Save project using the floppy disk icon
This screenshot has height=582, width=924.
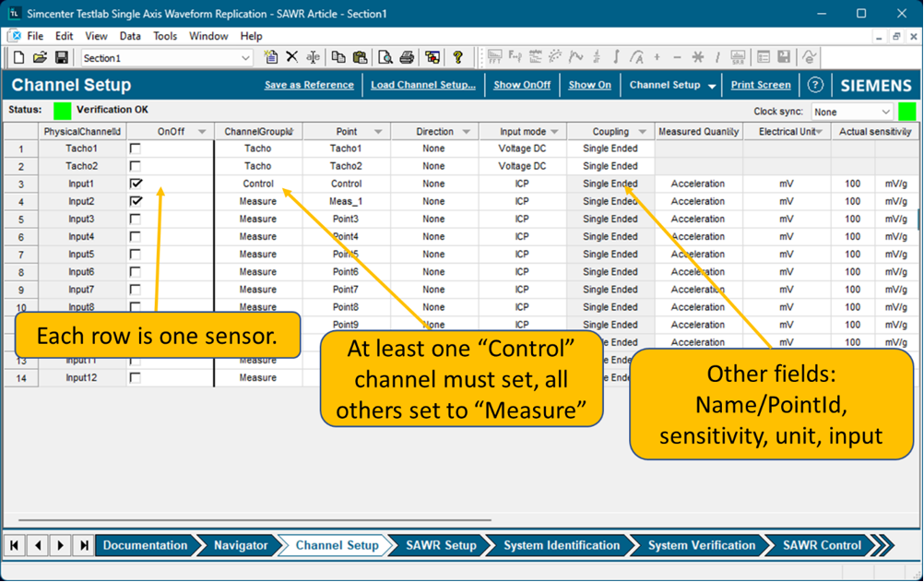coord(61,58)
